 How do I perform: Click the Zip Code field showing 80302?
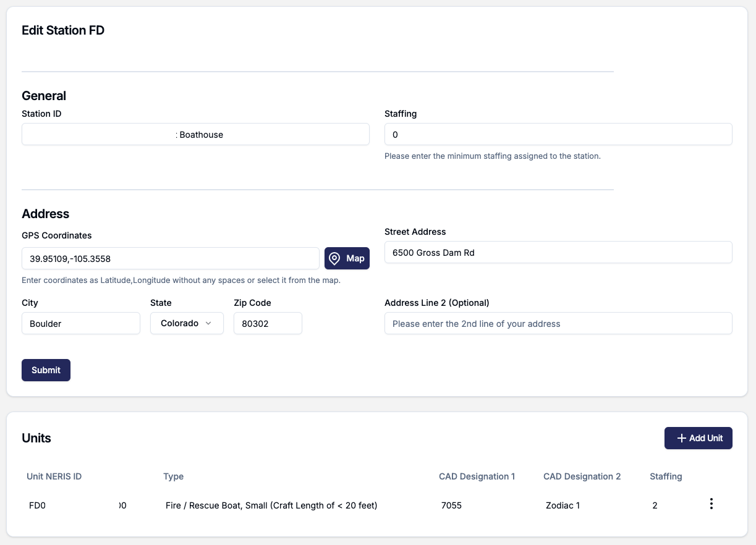267,323
